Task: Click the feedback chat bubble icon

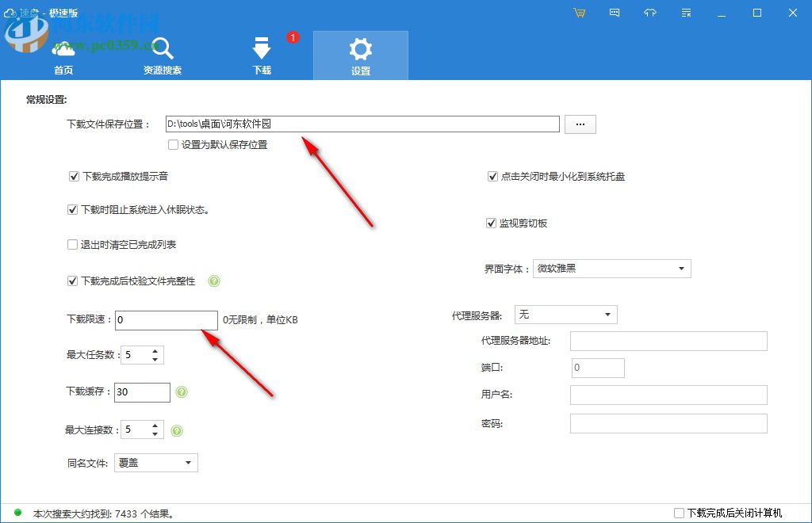Action: pyautogui.click(x=615, y=13)
